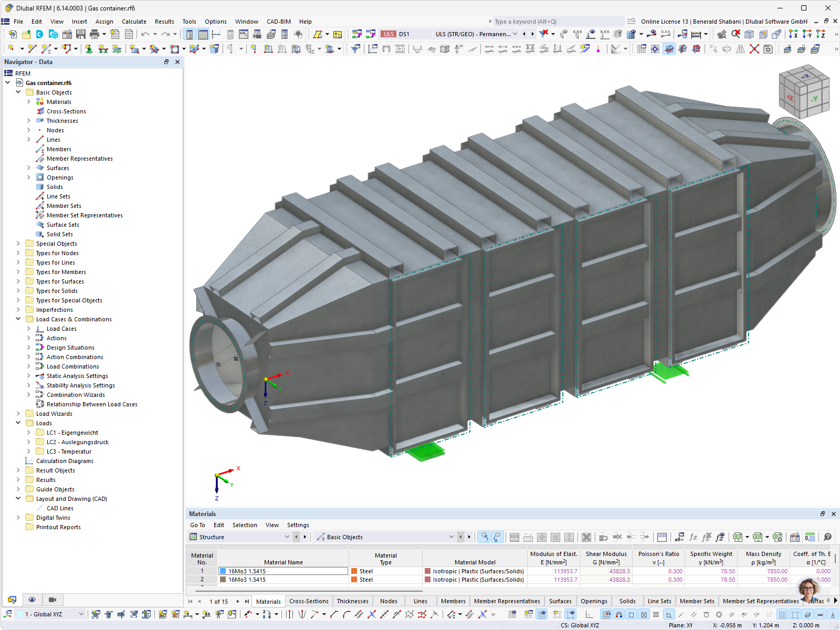Collapse the Load Cases & Combinations branch
This screenshot has width=840, height=630.
[x=18, y=319]
